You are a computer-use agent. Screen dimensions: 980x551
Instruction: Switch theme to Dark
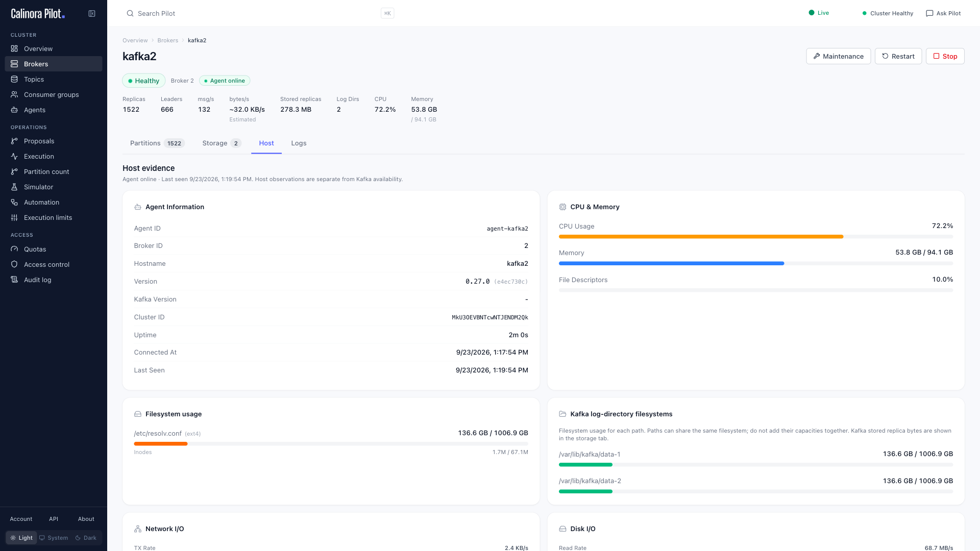point(86,538)
